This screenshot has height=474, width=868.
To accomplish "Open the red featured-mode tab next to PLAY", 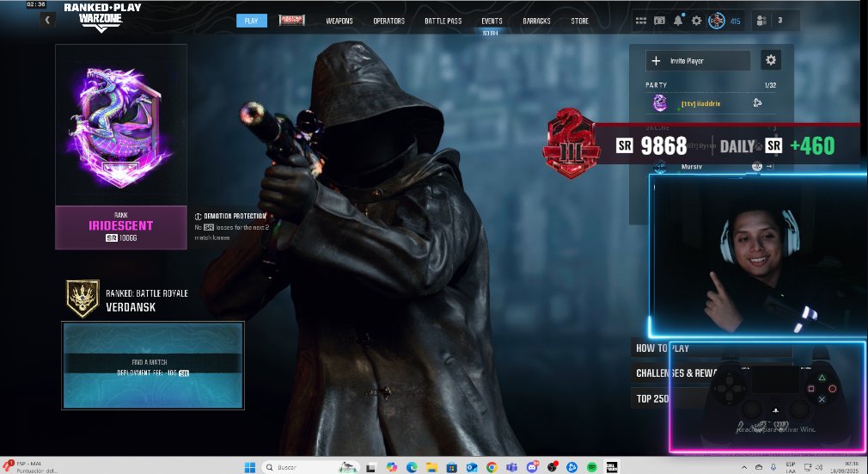I will click(291, 21).
